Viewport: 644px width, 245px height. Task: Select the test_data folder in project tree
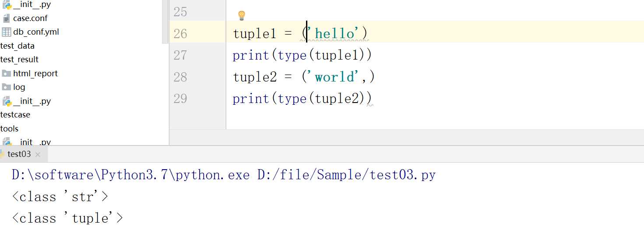(18, 46)
